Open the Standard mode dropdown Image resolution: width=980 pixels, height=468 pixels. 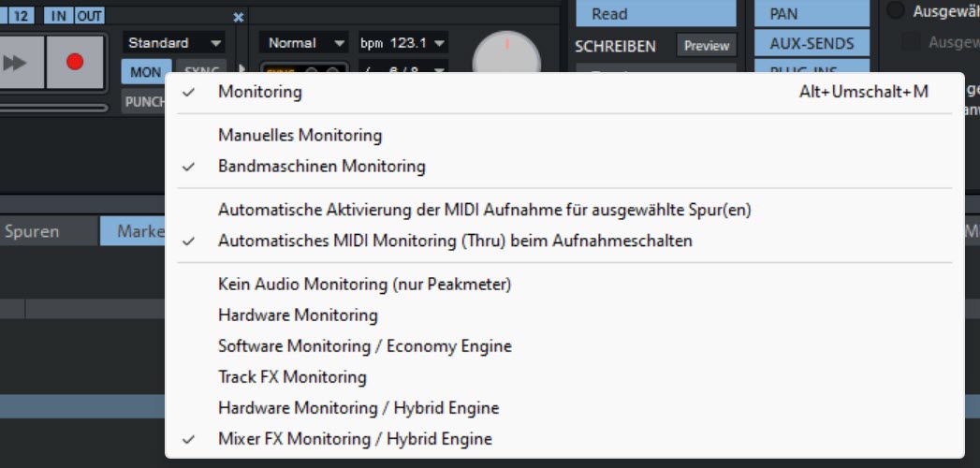pos(174,43)
